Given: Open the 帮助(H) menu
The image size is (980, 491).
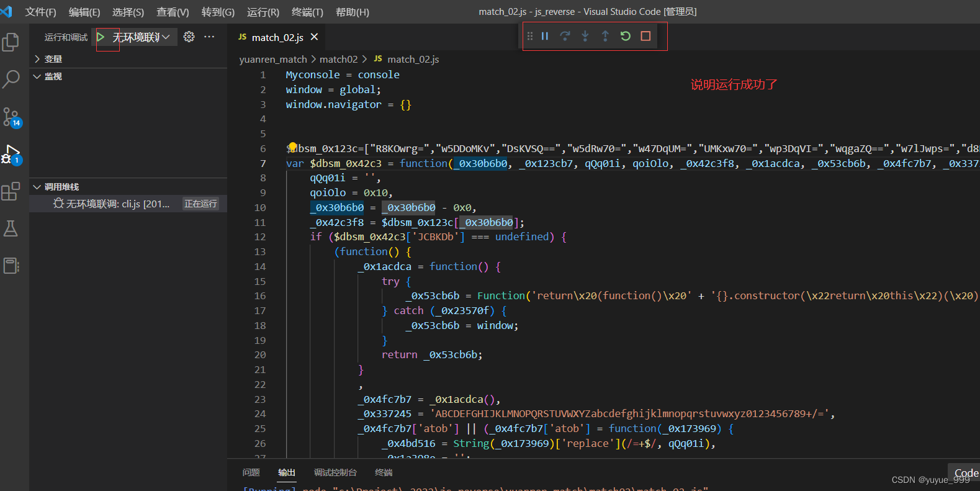Looking at the screenshot, I should click(352, 12).
